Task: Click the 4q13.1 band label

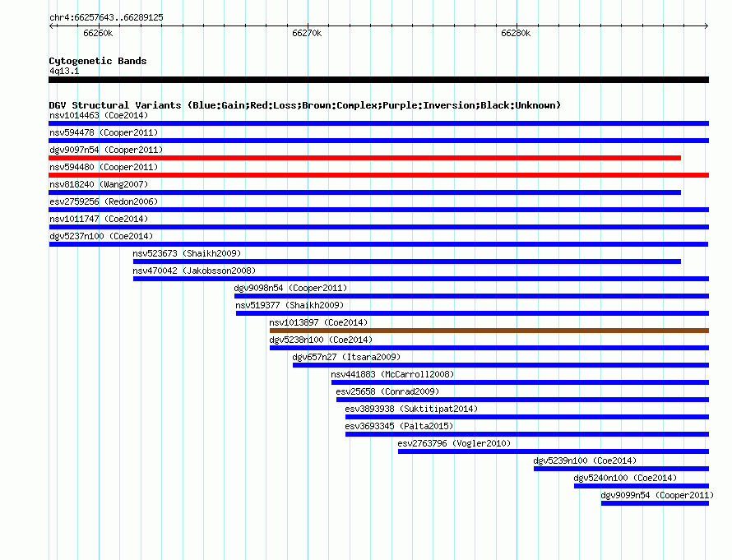Action: (64, 71)
